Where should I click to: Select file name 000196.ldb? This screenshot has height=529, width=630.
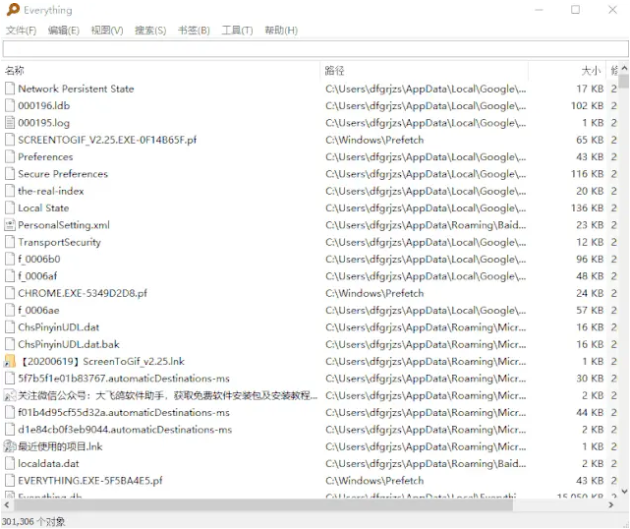click(x=44, y=106)
